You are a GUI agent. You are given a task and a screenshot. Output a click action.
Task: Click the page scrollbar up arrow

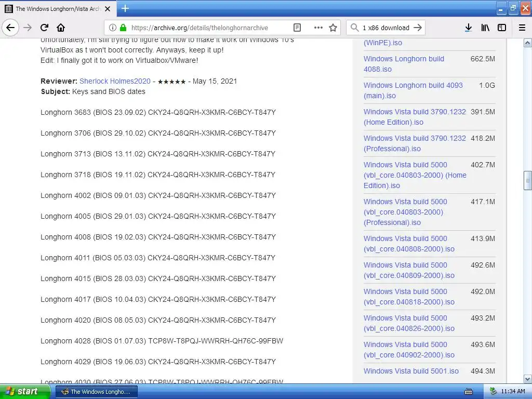[x=528, y=43]
